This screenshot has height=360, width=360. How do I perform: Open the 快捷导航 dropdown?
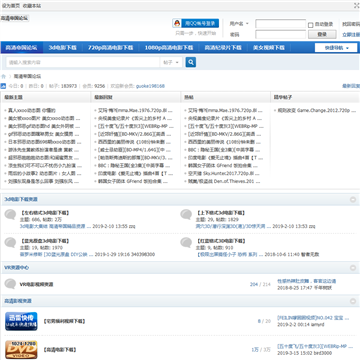pos(336,48)
